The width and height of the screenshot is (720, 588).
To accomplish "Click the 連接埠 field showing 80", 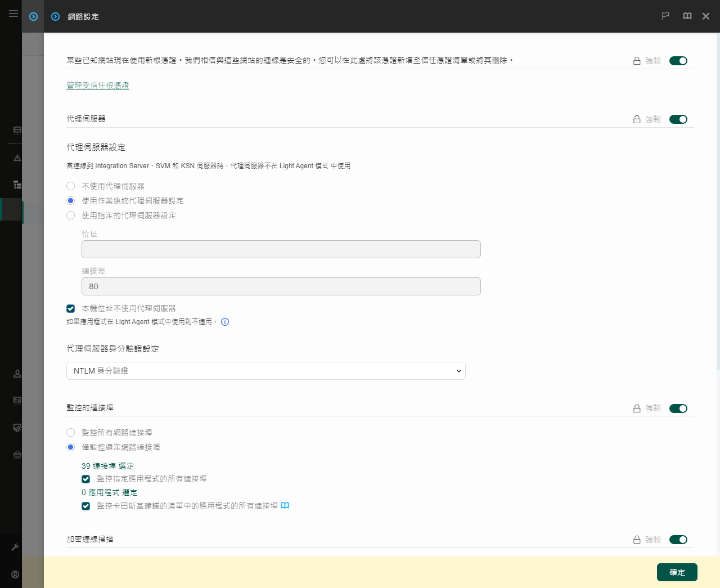I will pos(281,286).
